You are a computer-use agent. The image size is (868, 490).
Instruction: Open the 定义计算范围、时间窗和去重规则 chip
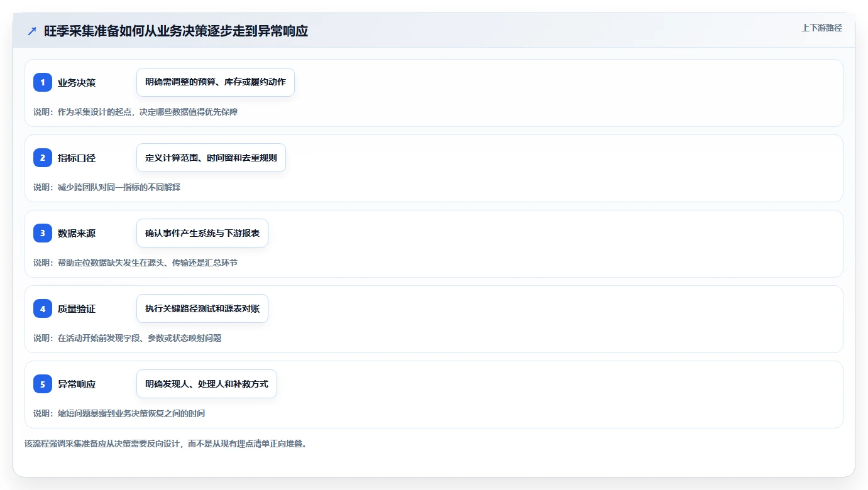coord(211,158)
